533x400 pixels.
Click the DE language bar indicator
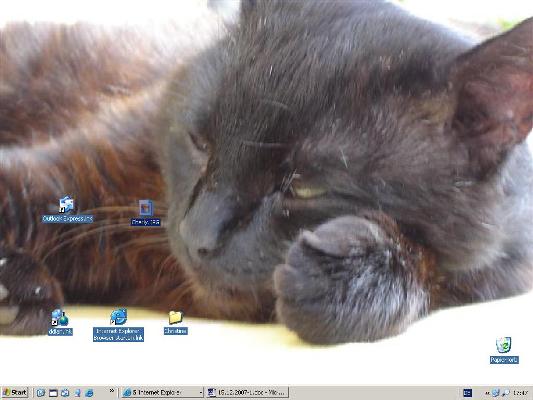(x=468, y=393)
